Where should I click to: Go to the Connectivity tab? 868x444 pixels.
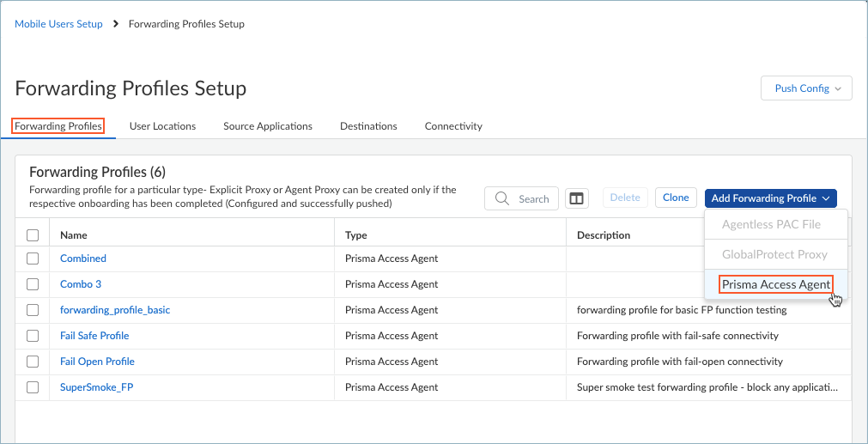tap(453, 126)
